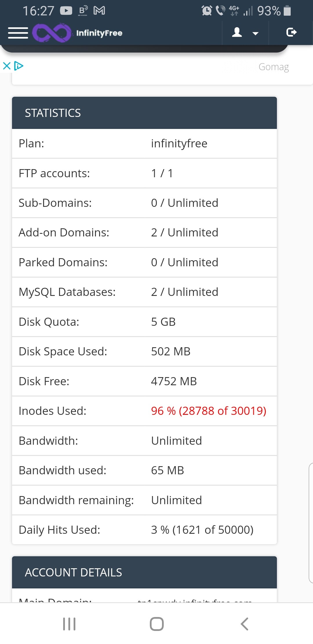Tap the AdChoices triangle icon
This screenshot has width=313, height=644.
tap(19, 66)
